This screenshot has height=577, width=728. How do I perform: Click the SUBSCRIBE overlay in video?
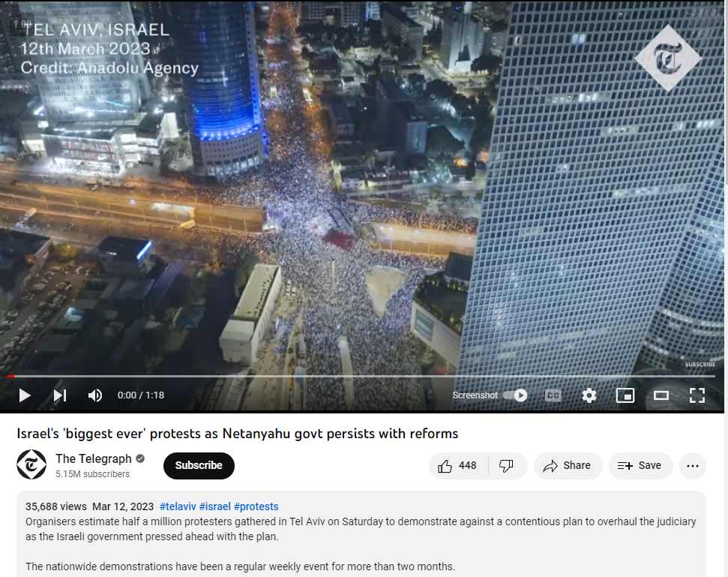pos(700,364)
